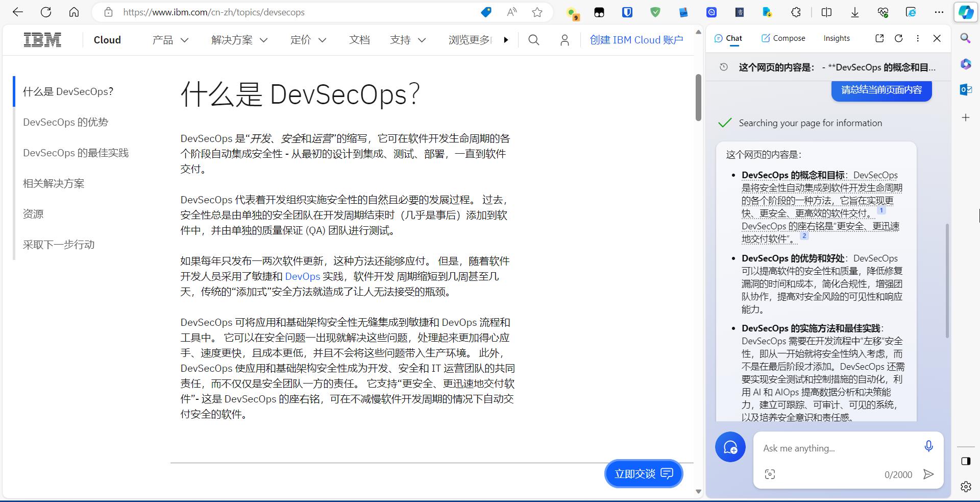Switch to the Compose tab
This screenshot has height=502, width=980.
[783, 38]
